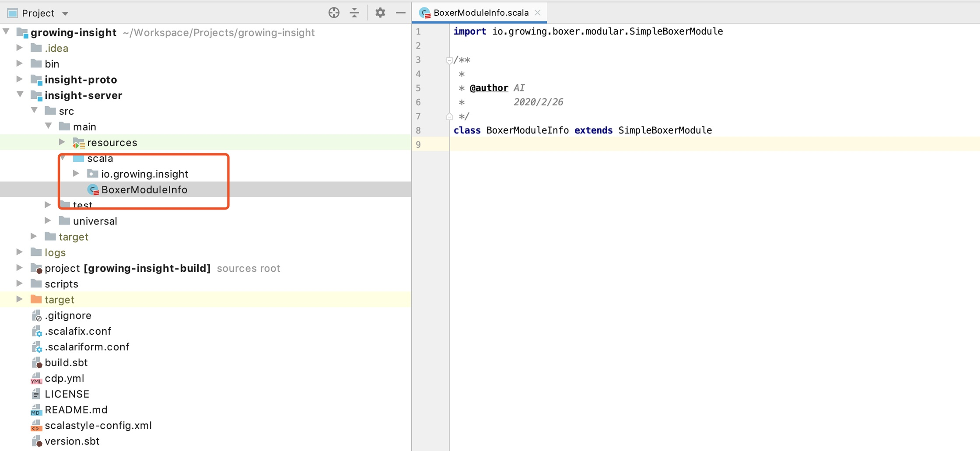Click the extends keyword on line 8
The image size is (980, 451).
tap(593, 130)
